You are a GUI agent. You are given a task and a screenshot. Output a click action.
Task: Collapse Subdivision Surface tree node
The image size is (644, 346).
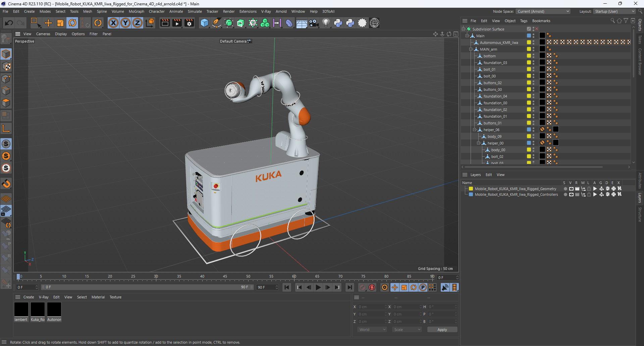pyautogui.click(x=464, y=29)
